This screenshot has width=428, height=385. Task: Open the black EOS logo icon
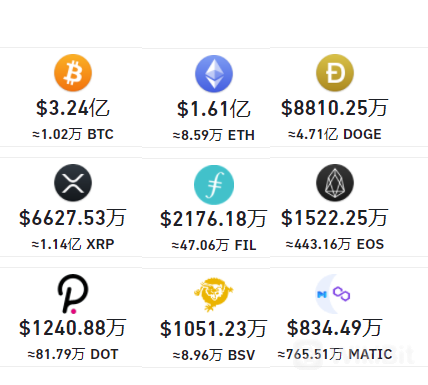(335, 183)
